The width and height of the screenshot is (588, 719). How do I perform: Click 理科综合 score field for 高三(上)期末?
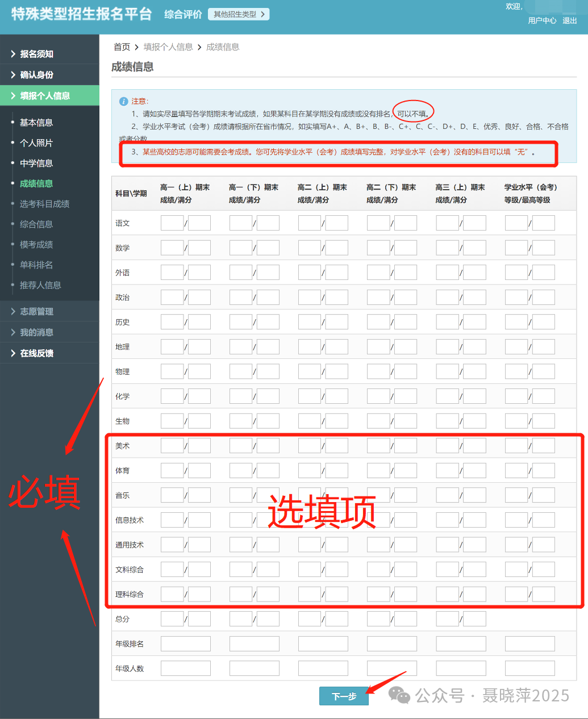point(448,594)
